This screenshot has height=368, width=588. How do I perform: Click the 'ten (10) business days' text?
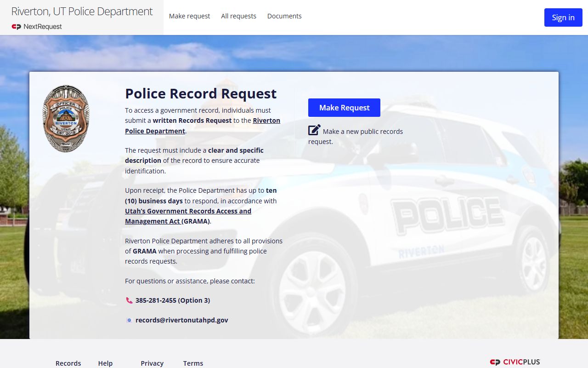click(x=201, y=195)
